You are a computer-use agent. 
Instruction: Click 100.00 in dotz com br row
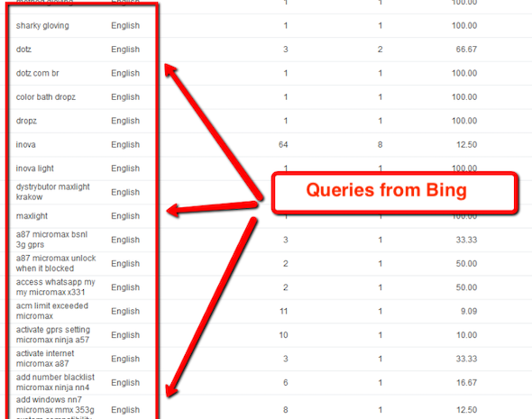pyautogui.click(x=464, y=73)
